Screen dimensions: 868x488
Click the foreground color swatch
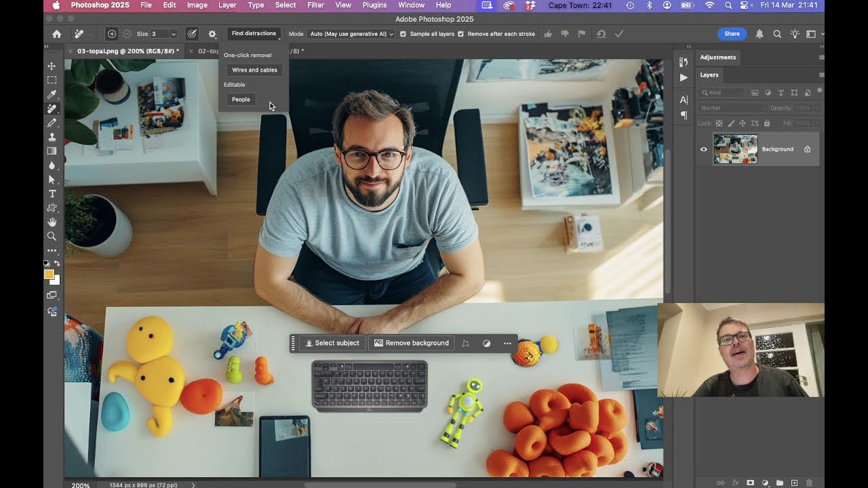click(x=49, y=274)
